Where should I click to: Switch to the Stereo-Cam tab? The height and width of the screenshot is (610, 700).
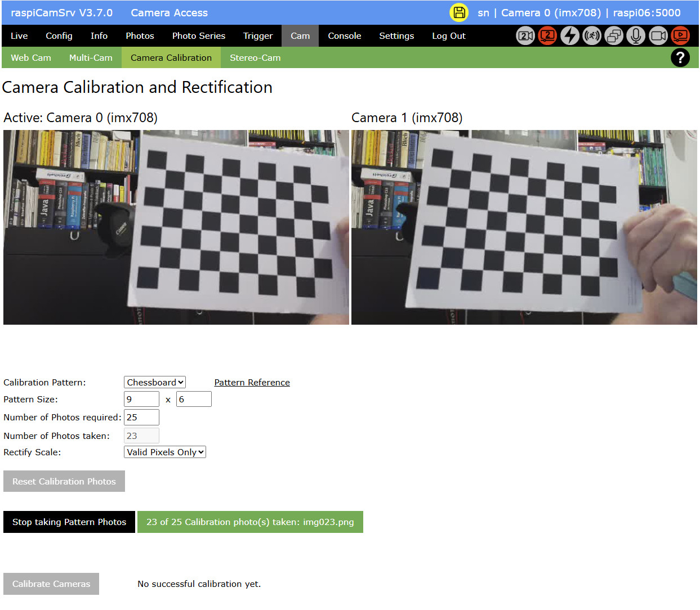pos(255,57)
